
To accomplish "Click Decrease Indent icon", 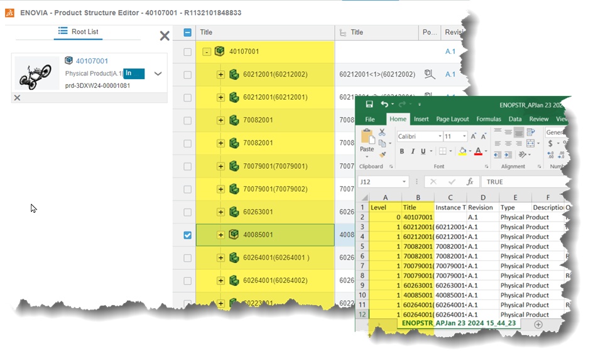I will point(497,154).
